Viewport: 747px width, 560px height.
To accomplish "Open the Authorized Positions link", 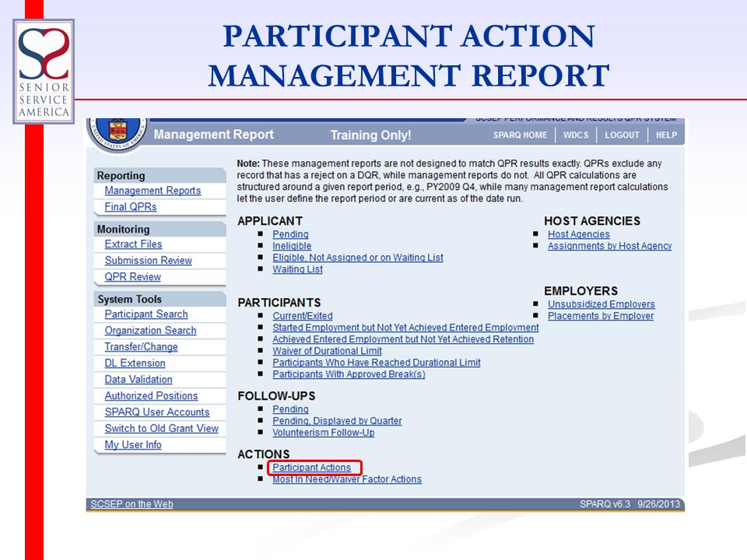I will pyautogui.click(x=151, y=396).
